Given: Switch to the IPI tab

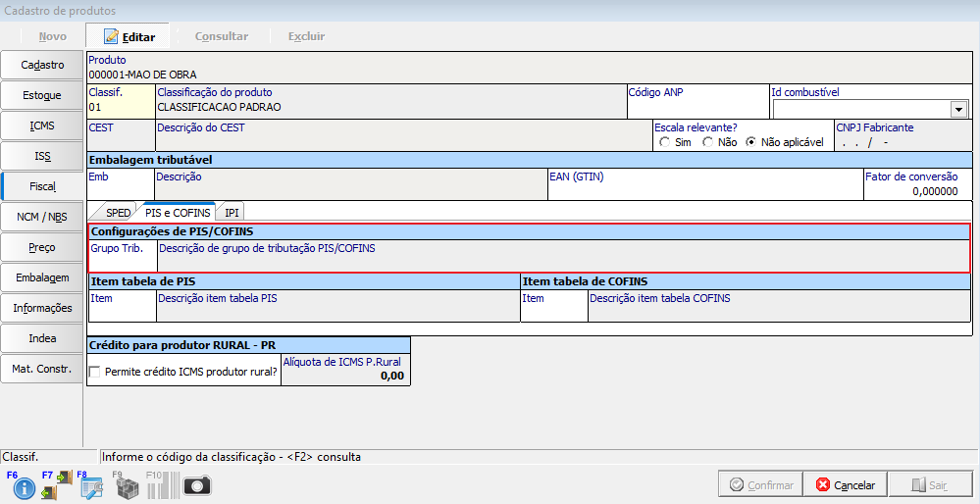Looking at the screenshot, I should 232,212.
